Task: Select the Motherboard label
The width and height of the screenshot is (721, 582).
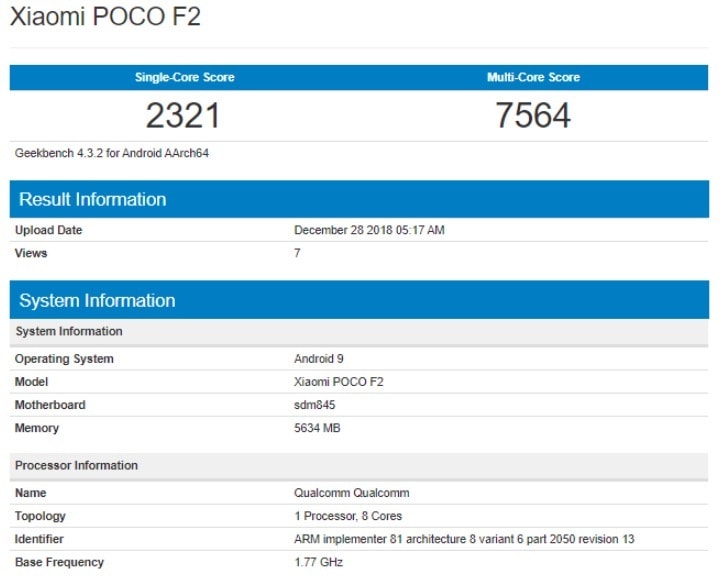Action: [x=50, y=405]
